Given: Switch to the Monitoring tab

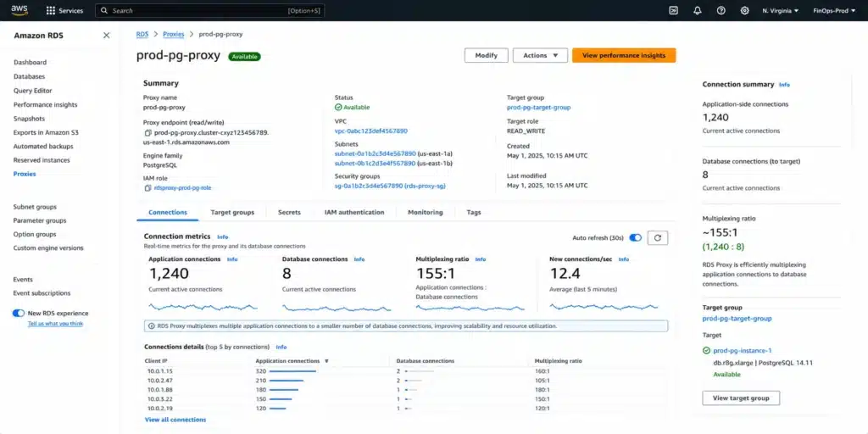Looking at the screenshot, I should 426,212.
